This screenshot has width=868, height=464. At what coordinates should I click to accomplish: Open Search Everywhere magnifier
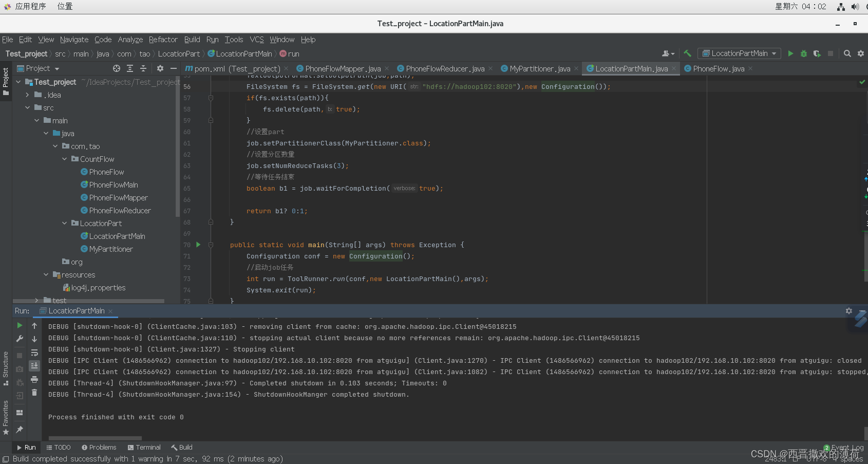(x=847, y=53)
